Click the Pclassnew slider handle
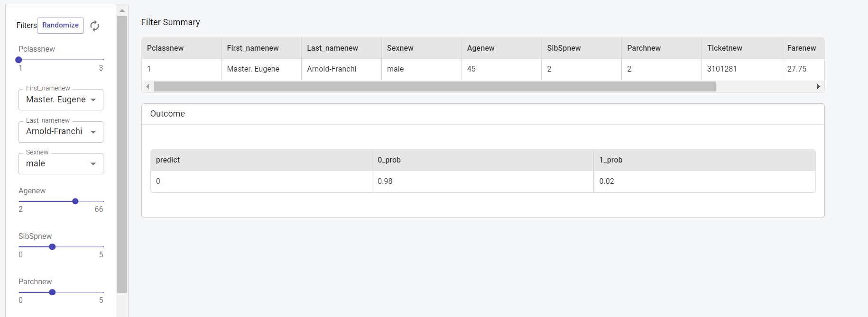The image size is (868, 317). 19,60
